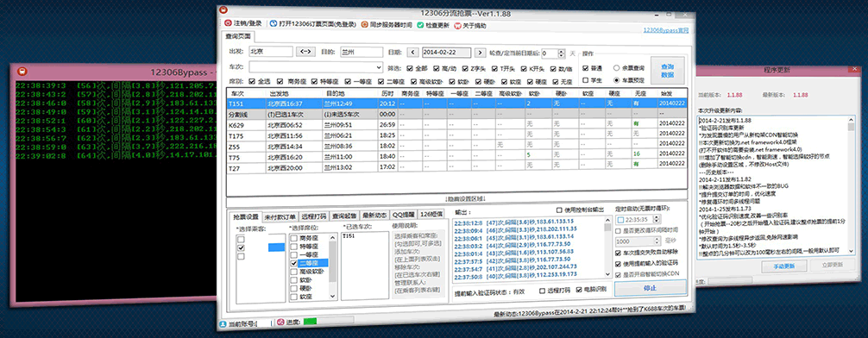Image resolution: width=868 pixels, height=338 pixels.
Task: Toggle the 全部 filter checkbox
Action: pyautogui.click(x=409, y=69)
